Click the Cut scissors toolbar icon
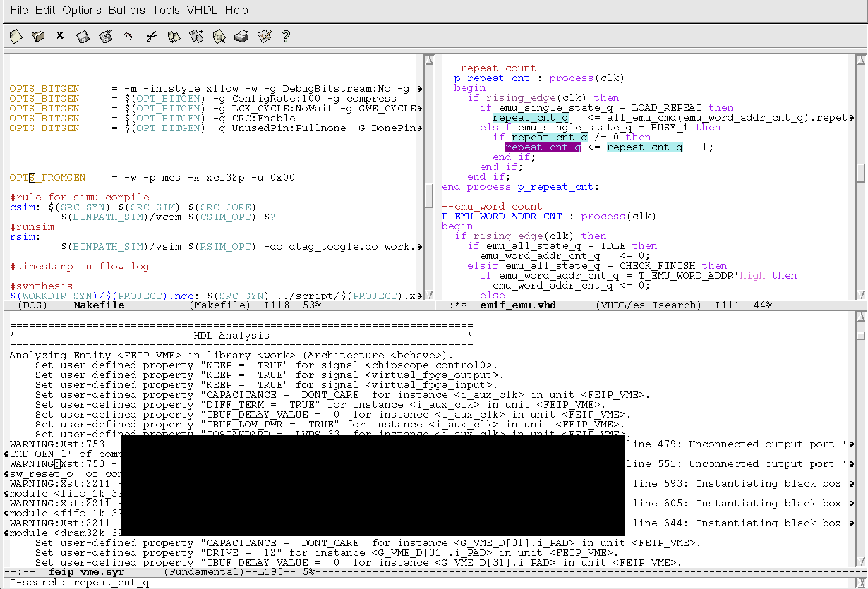 pyautogui.click(x=150, y=35)
